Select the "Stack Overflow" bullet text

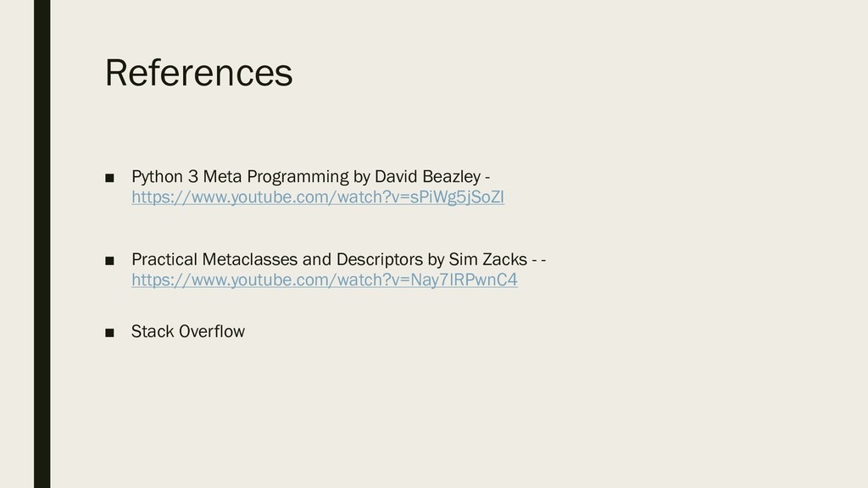pos(187,331)
